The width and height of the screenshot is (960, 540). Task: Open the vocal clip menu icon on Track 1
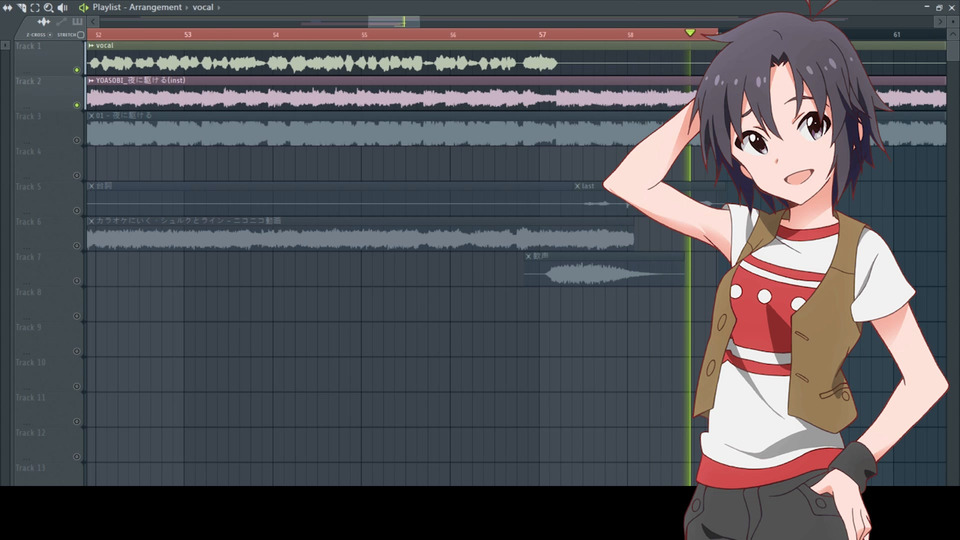click(91, 45)
